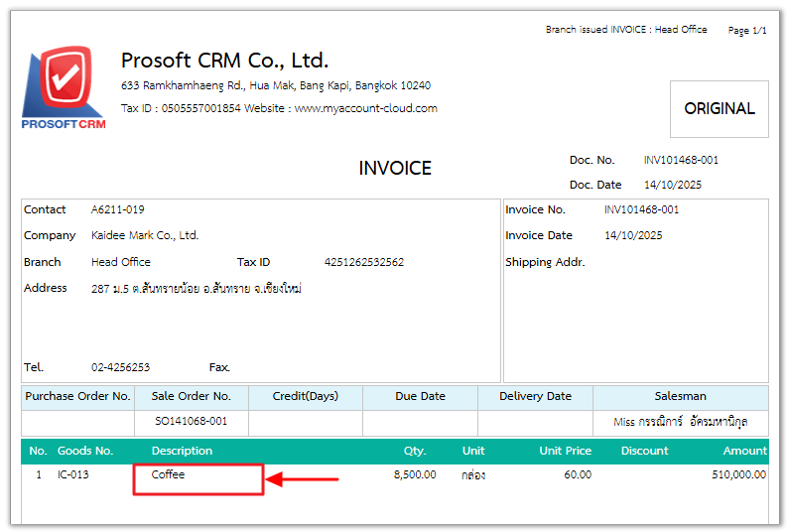Click the quantity value 8,500.00
This screenshot has height=532, width=788.
(x=414, y=474)
